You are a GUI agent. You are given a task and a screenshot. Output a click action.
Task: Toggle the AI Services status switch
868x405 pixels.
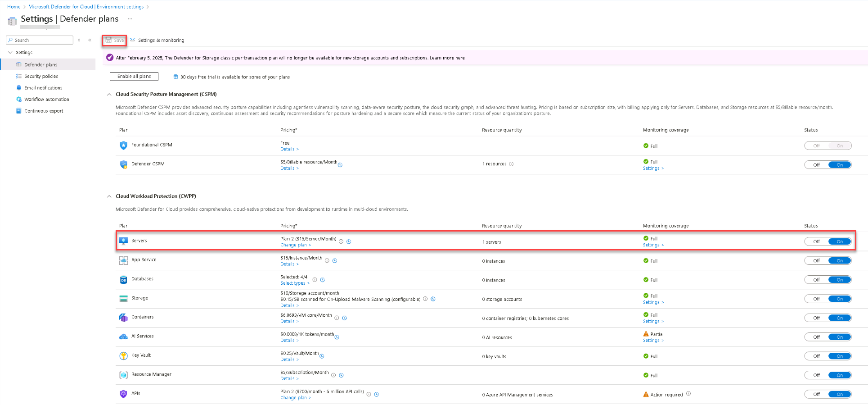click(x=828, y=337)
